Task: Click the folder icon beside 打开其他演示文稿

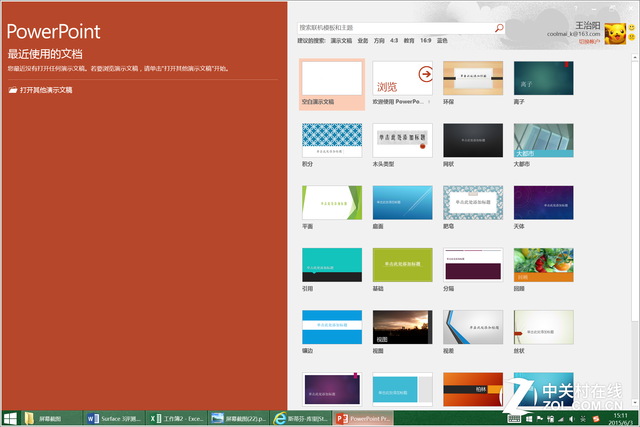Action: (x=13, y=90)
